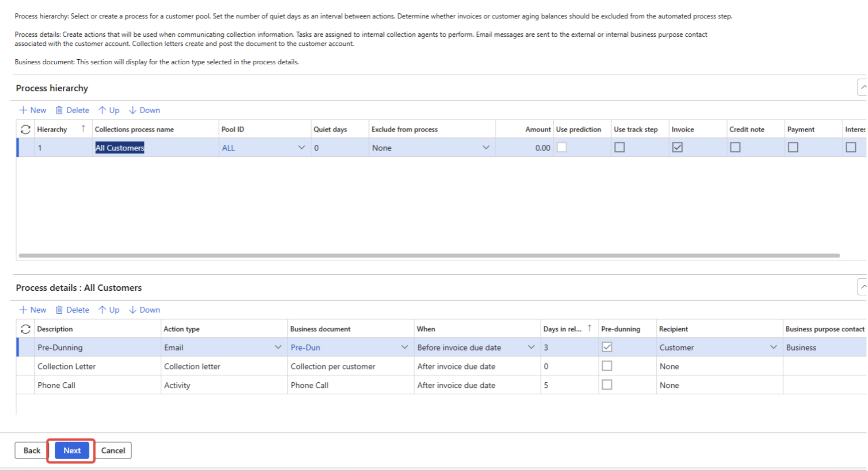868x471 pixels.
Task: Refresh the Process hierarchy grid
Action: click(25, 129)
